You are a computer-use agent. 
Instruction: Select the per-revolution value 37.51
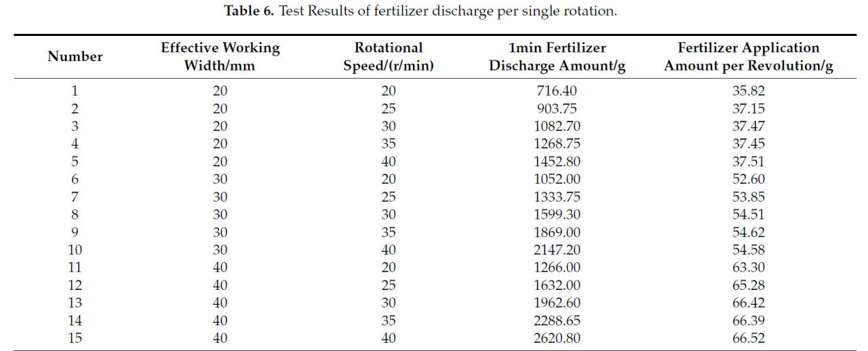pos(749,162)
